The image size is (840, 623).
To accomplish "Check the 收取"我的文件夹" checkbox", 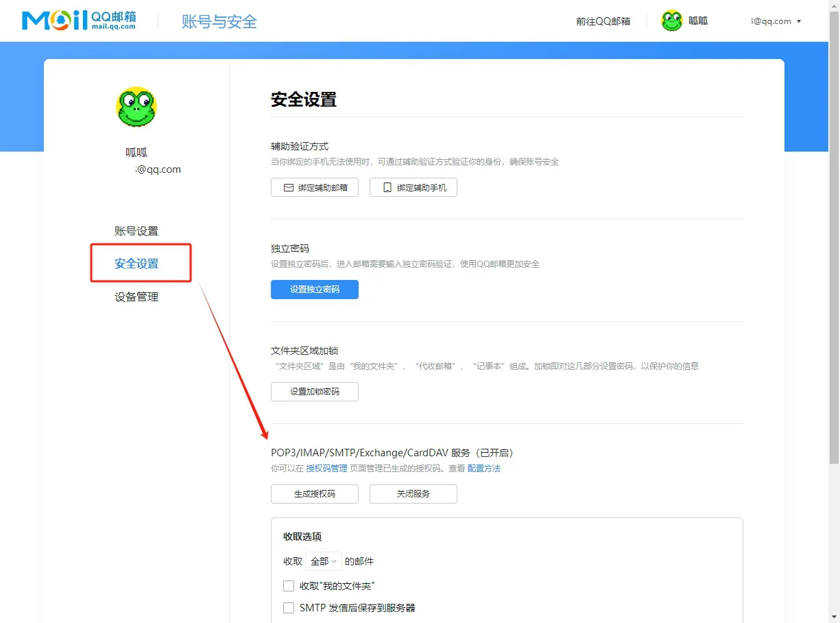I will pyautogui.click(x=289, y=586).
